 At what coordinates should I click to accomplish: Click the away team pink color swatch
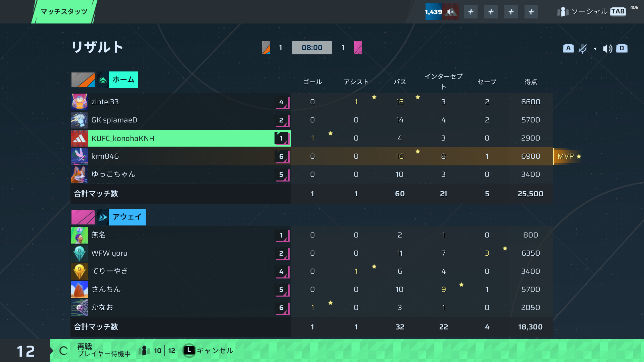pos(83,217)
